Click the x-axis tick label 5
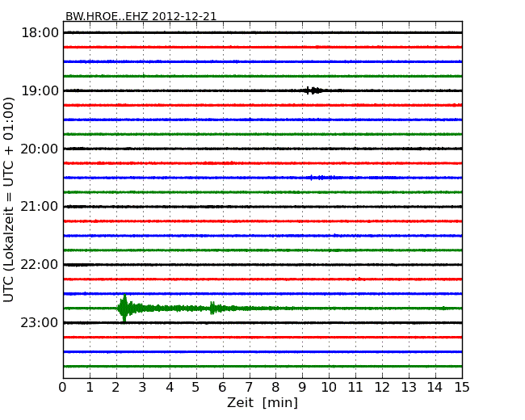 (x=196, y=388)
